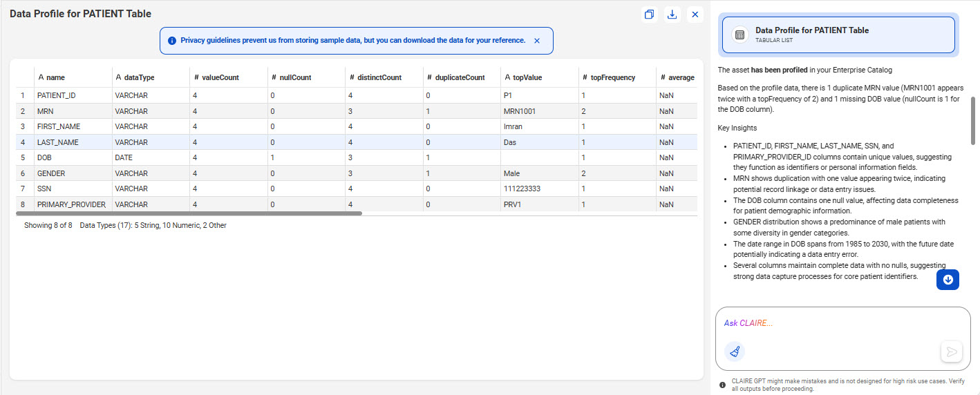The image size is (980, 395).
Task: Click the MRN1001 topValue cell
Action: [x=540, y=111]
